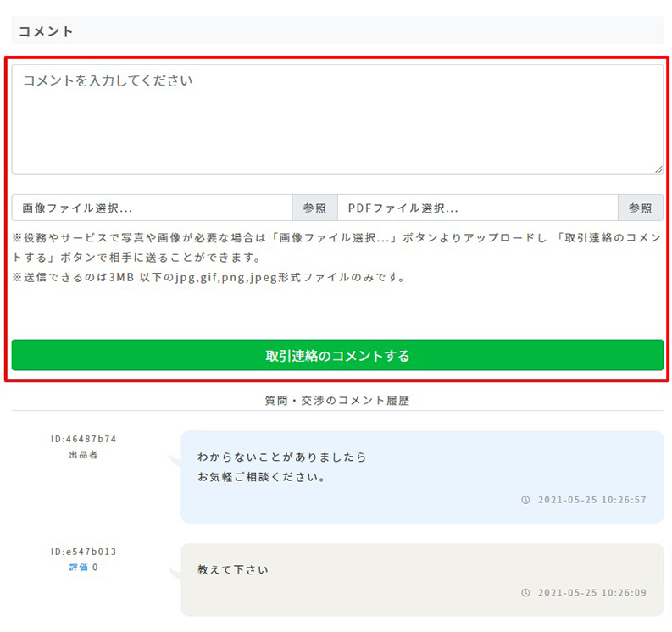
Task: Click the 出品者 label
Action: [84, 455]
